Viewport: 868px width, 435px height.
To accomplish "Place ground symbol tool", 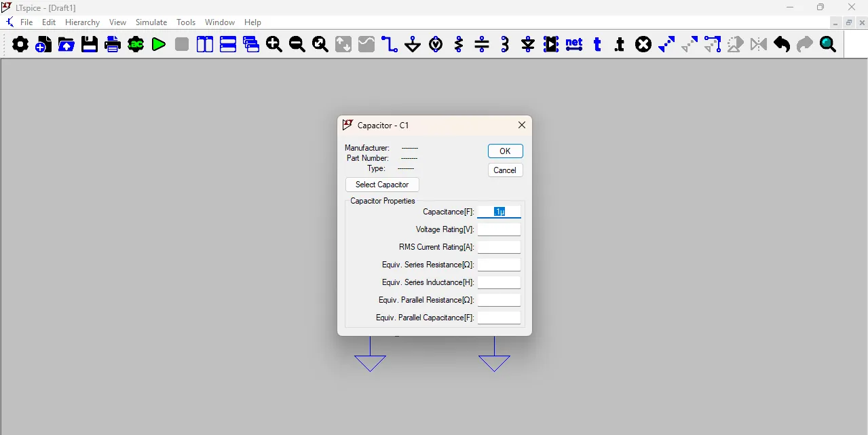I will 413,45.
